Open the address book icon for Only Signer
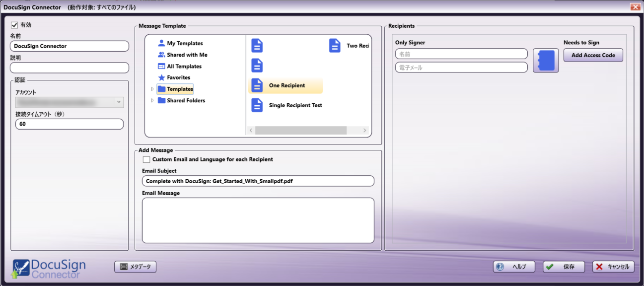This screenshot has height=286, width=644. coord(546,61)
